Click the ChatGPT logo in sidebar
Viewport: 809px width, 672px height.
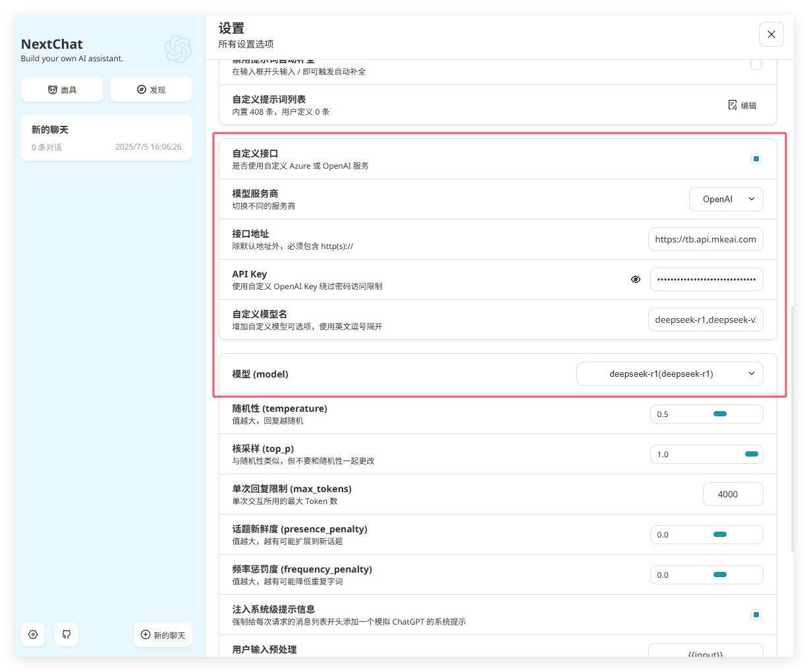[x=178, y=49]
